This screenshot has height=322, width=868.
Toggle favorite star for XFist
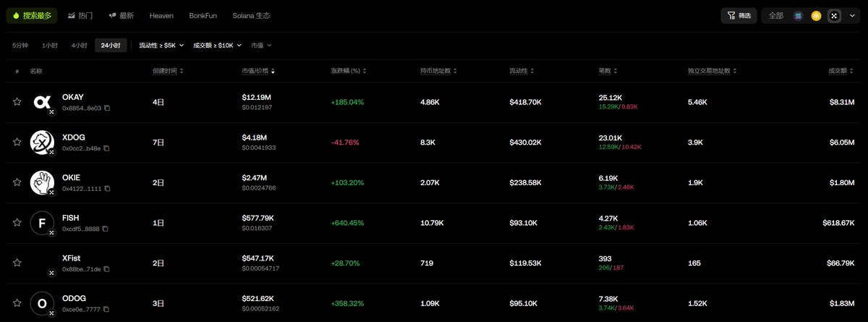coord(17,263)
